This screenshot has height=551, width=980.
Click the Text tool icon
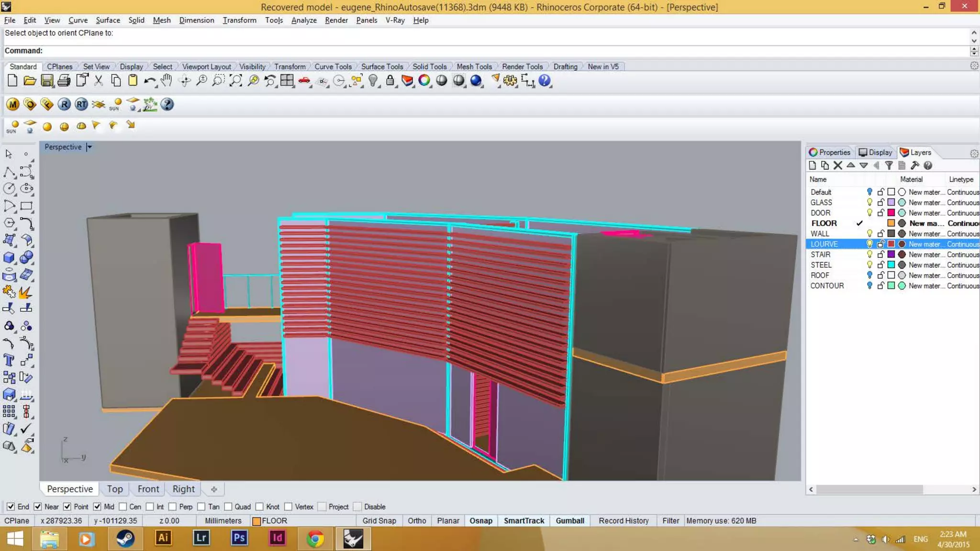tap(9, 360)
